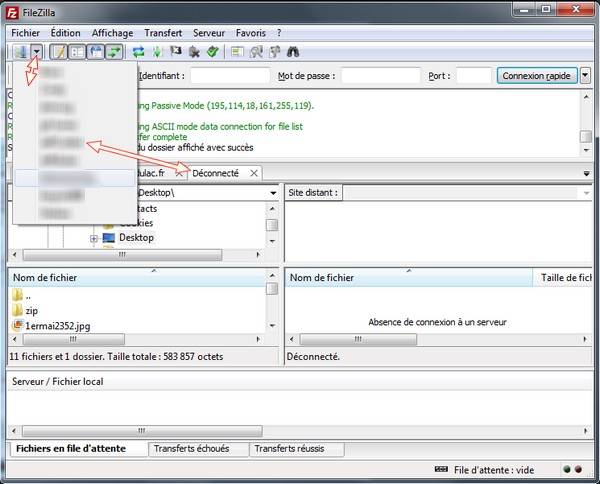Screen dimensions: 600x484
Task: Click the message log scrollbar thumb
Action: click(x=586, y=136)
